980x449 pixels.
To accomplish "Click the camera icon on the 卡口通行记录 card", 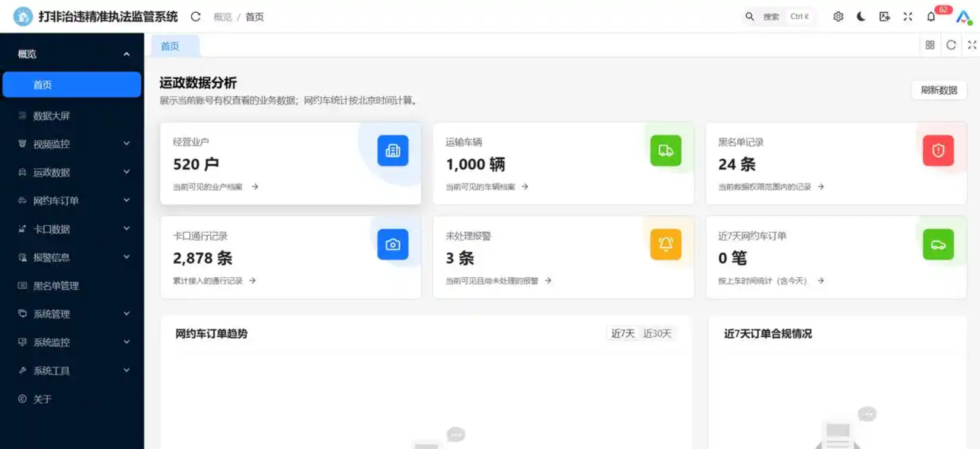I will tap(393, 245).
